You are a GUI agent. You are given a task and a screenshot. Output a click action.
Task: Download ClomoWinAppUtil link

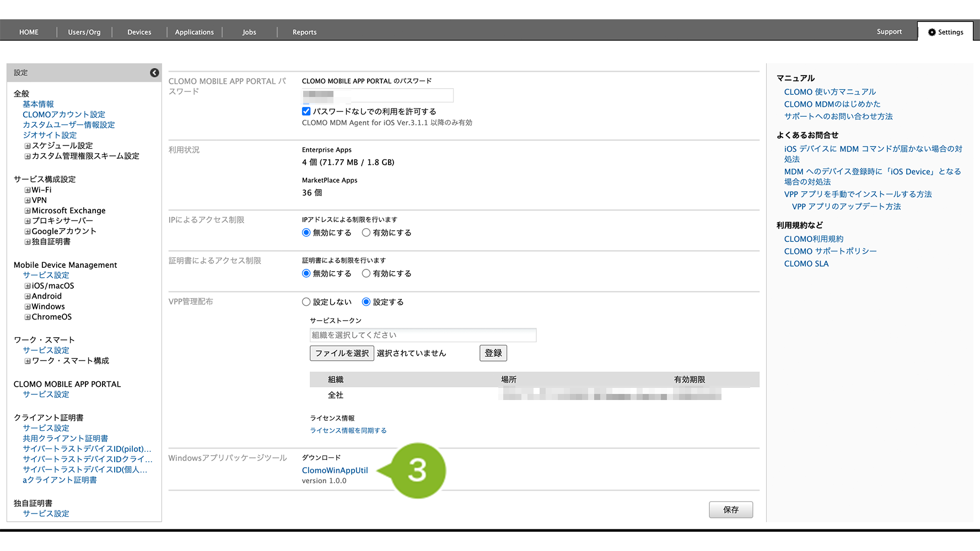pyautogui.click(x=335, y=471)
